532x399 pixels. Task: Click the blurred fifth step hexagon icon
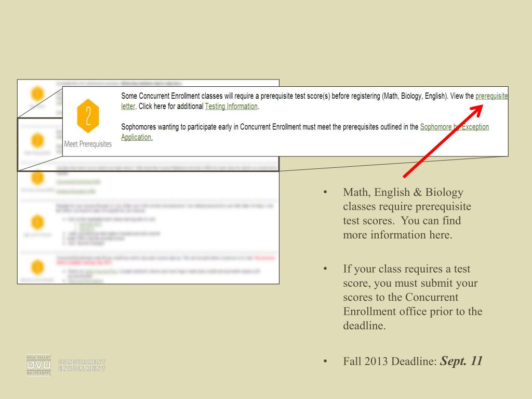[x=37, y=267]
